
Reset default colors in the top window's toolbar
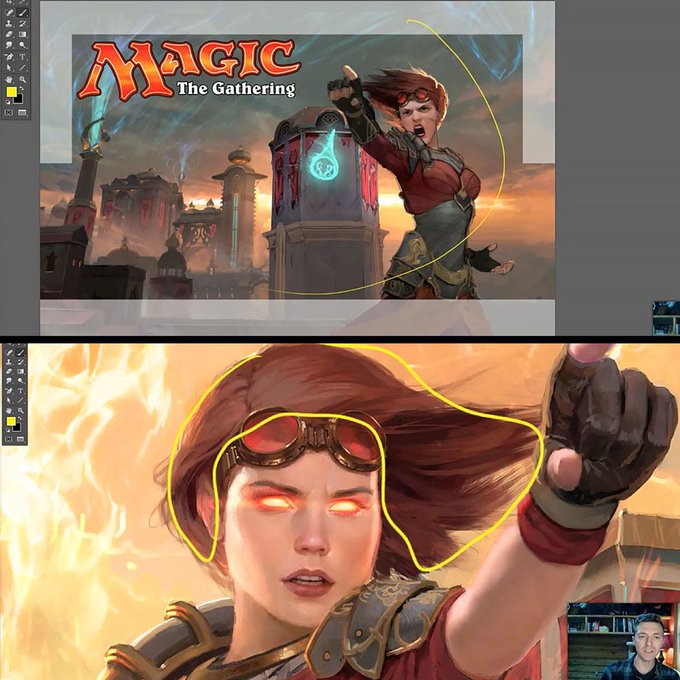coord(8,102)
